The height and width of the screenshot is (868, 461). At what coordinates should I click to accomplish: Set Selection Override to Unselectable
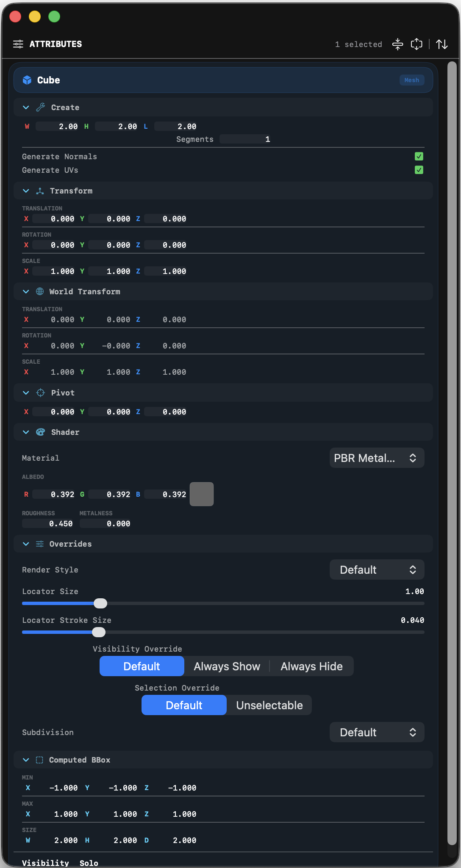click(x=269, y=705)
